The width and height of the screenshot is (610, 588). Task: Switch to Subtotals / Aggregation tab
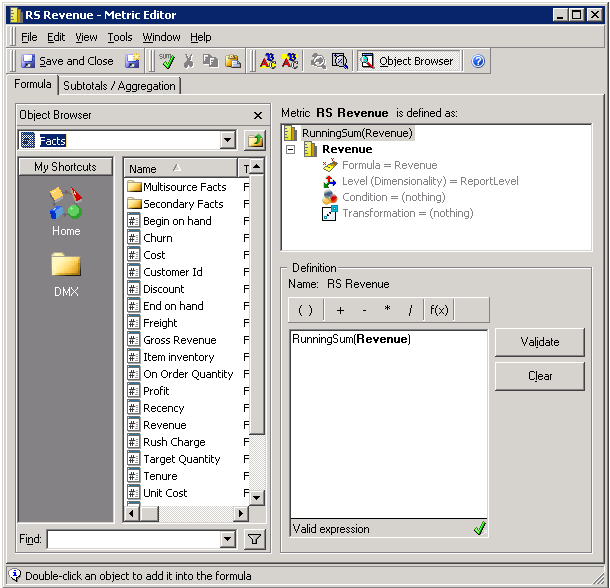coord(120,86)
